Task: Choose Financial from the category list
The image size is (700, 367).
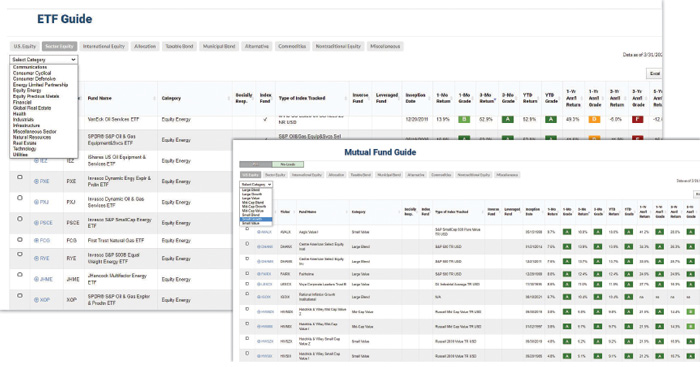Action: 22,102
